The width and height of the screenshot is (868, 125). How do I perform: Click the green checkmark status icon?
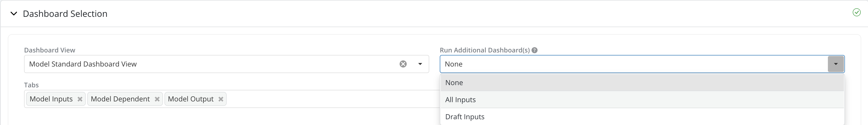tap(856, 13)
